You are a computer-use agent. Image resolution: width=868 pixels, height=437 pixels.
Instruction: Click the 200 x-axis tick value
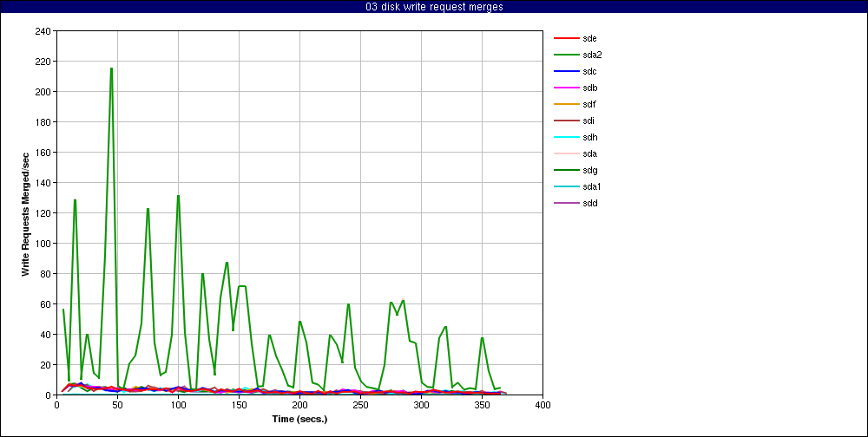[x=299, y=405]
